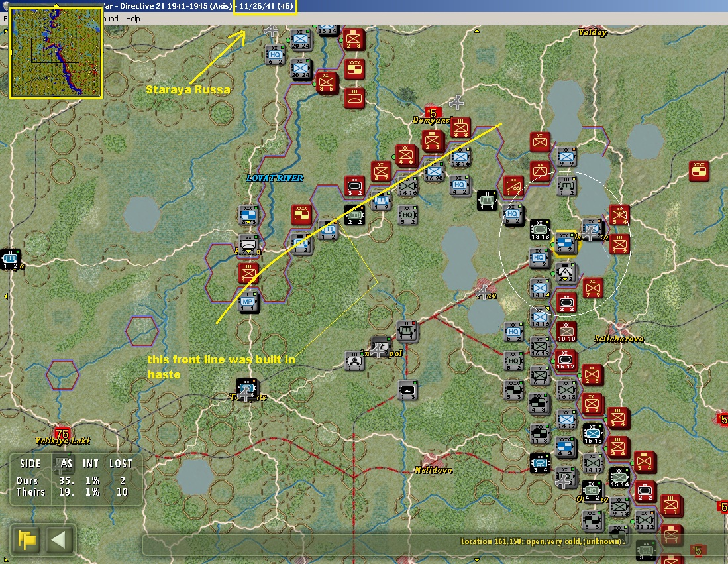Click the map scroll-up yellow triangle
The width and height of the screenshot is (728, 564).
(477, 31)
